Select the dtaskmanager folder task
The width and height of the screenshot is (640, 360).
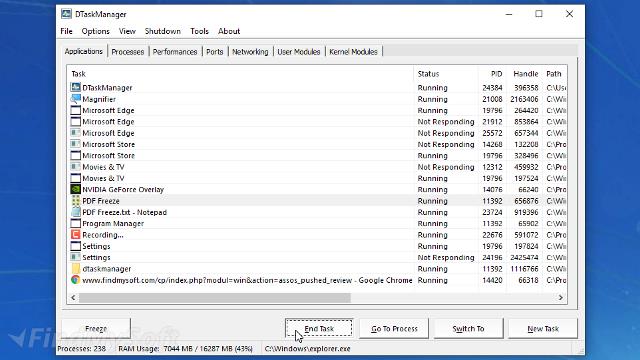pyautogui.click(x=107, y=269)
